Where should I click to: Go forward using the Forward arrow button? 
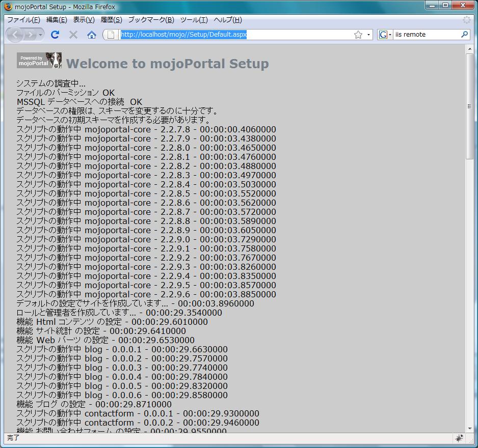pyautogui.click(x=30, y=35)
